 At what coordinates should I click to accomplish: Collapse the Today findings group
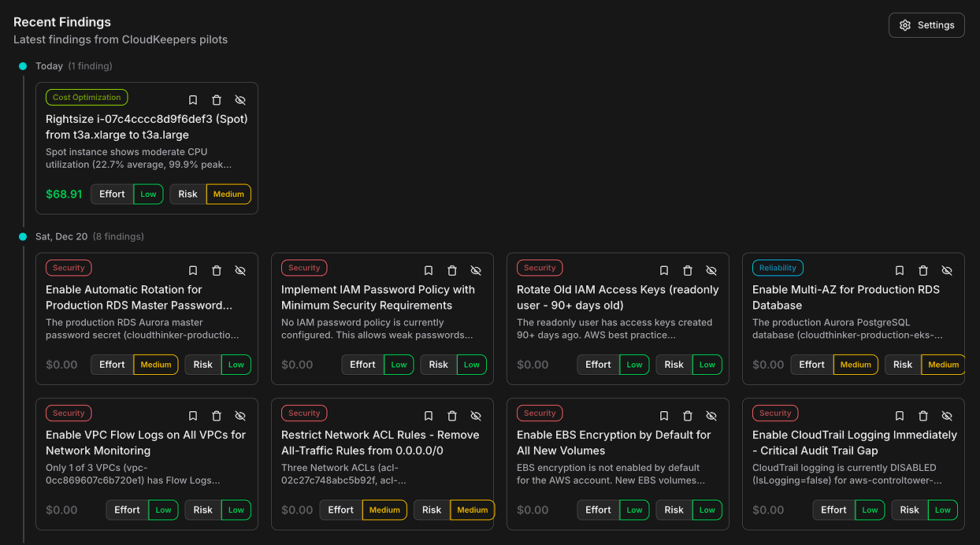pyautogui.click(x=50, y=66)
